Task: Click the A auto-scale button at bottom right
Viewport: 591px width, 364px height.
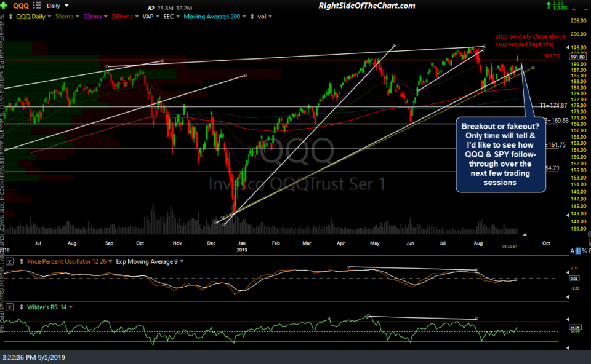Action: [572, 251]
